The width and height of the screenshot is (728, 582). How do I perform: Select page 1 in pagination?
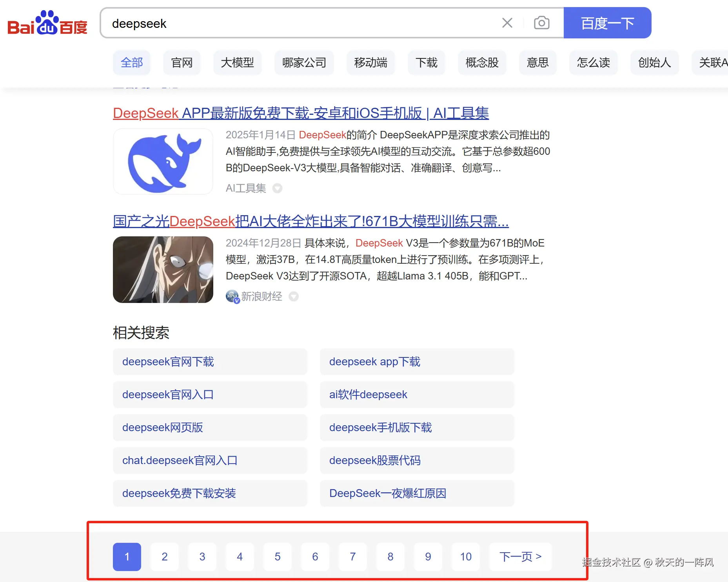pos(127,557)
